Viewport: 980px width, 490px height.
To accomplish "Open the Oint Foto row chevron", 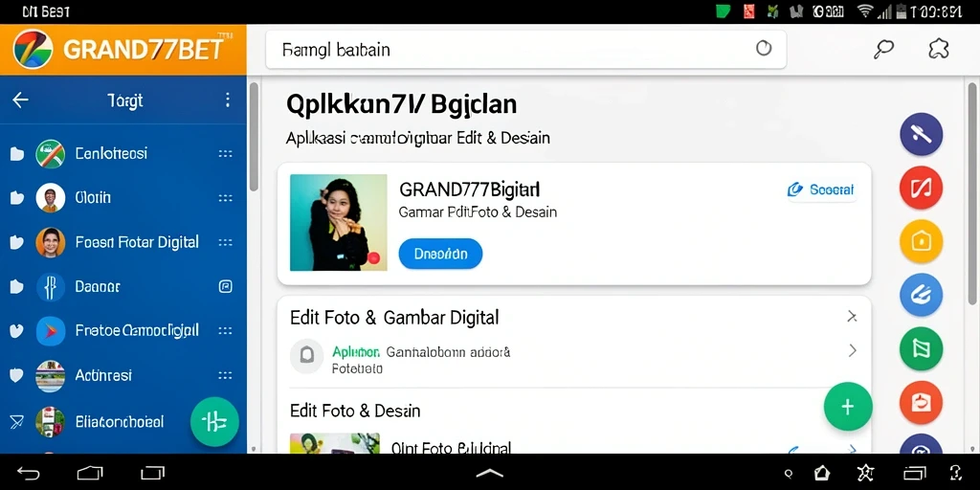I will pos(852,449).
